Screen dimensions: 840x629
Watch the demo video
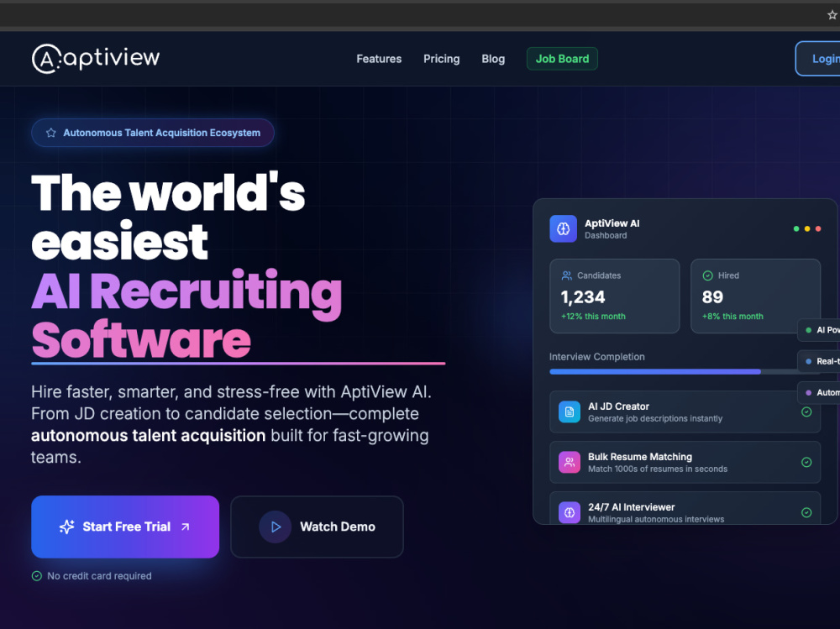pos(317,527)
